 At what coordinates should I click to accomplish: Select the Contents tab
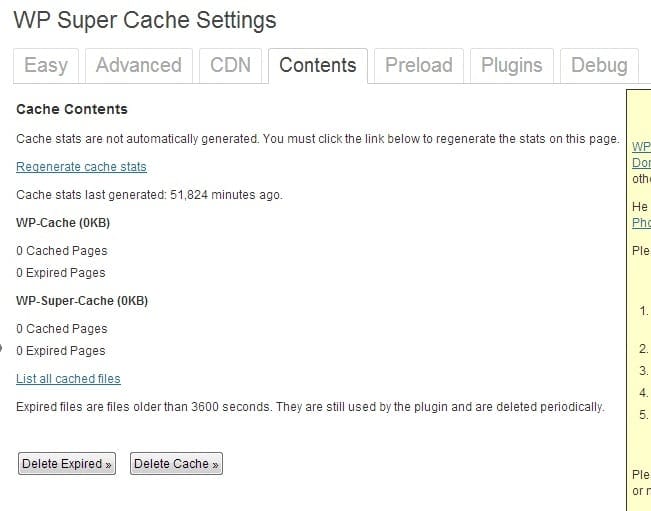tap(317, 66)
